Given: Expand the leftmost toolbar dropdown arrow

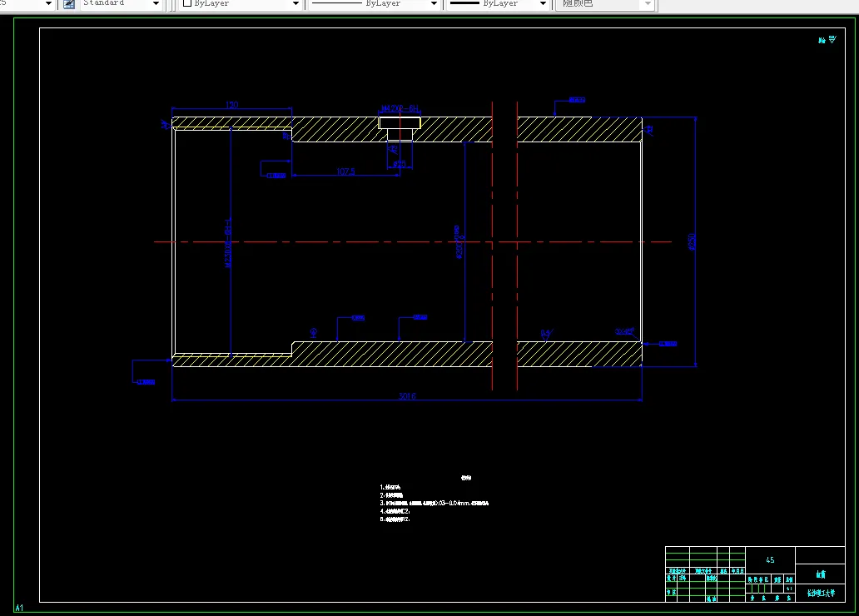Looking at the screenshot, I should pyautogui.click(x=48, y=4).
